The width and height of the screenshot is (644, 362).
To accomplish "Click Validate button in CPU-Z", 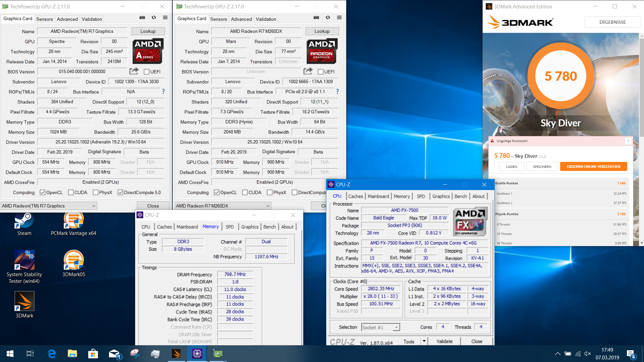I will (444, 341).
